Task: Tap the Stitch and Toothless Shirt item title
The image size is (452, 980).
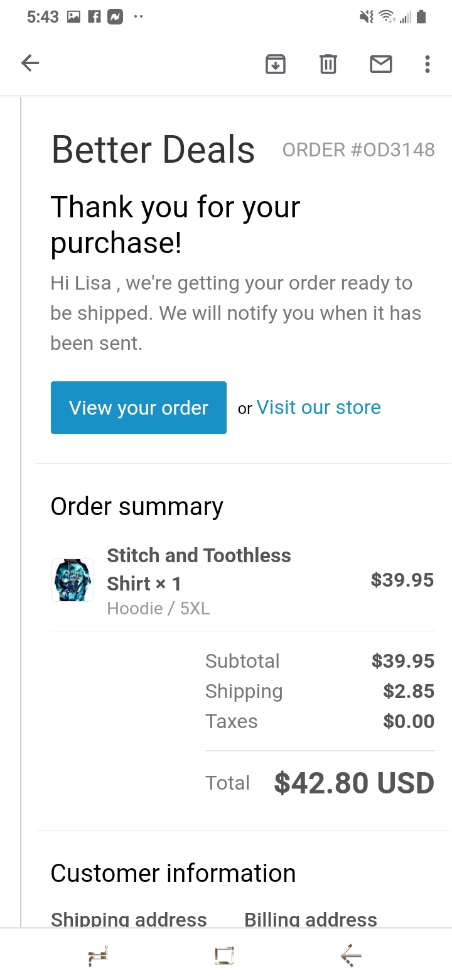Action: point(199,569)
